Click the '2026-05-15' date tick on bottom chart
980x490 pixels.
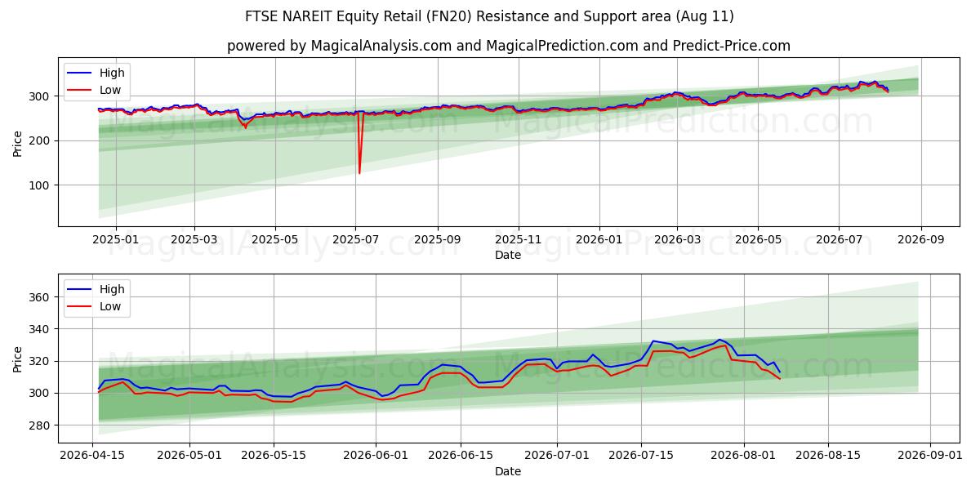(273, 457)
